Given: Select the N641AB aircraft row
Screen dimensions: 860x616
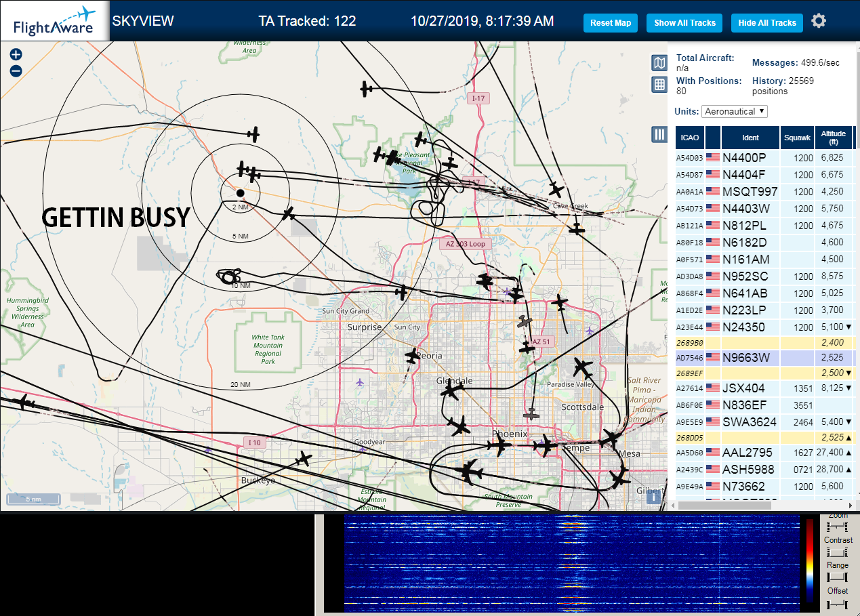Looking at the screenshot, I should (764, 293).
